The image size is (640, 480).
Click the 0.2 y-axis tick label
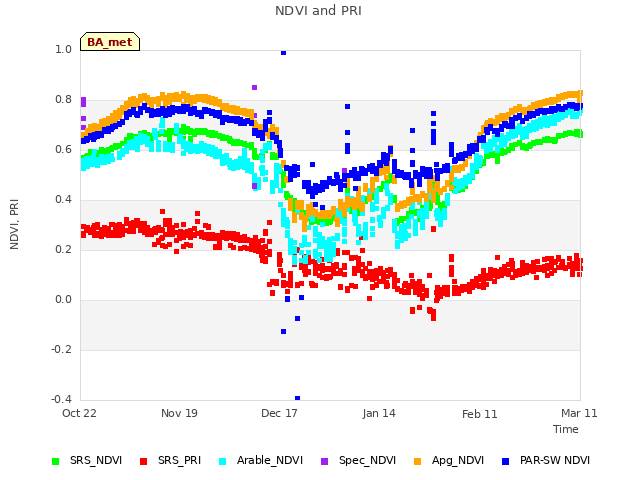coord(63,249)
